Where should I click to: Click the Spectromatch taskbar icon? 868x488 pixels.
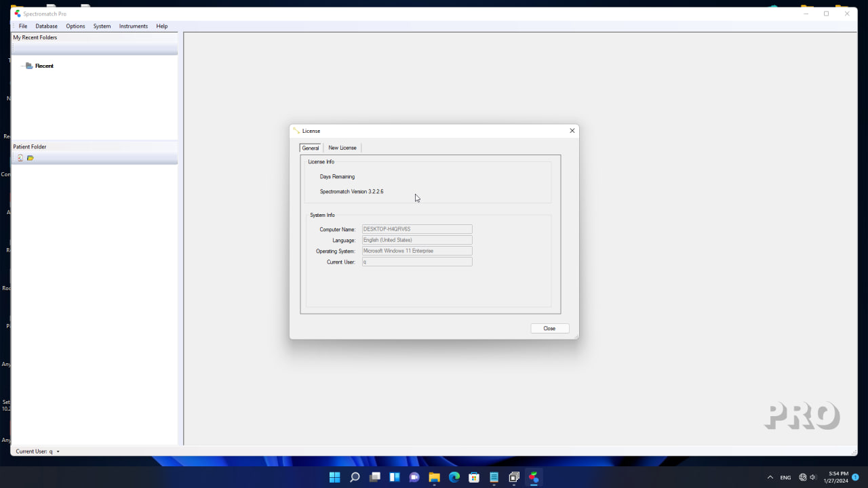(534, 477)
